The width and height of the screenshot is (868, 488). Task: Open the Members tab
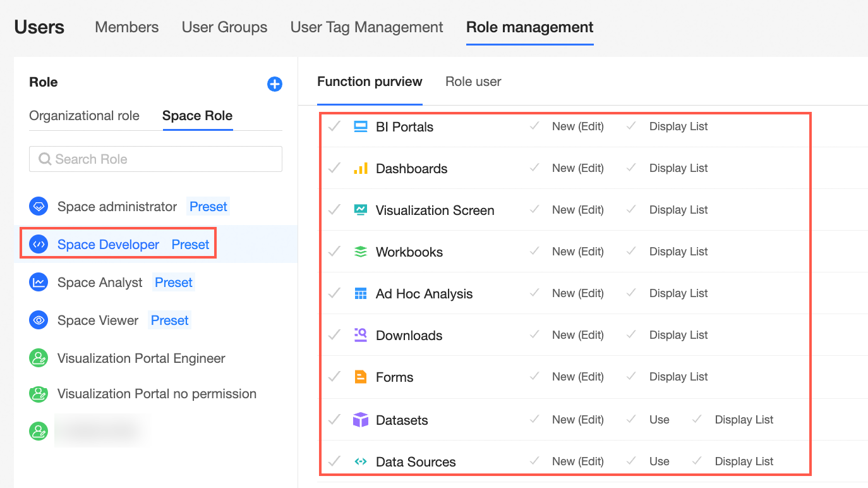pos(126,27)
